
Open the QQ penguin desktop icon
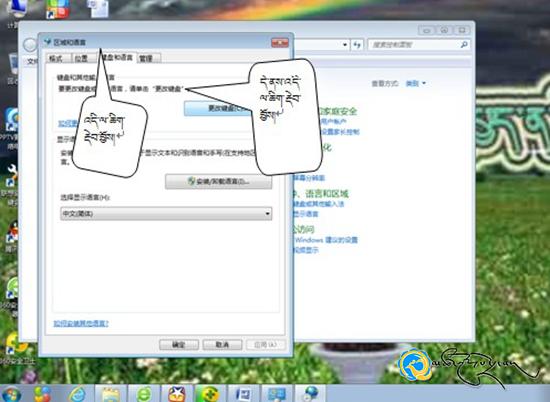click(x=13, y=233)
